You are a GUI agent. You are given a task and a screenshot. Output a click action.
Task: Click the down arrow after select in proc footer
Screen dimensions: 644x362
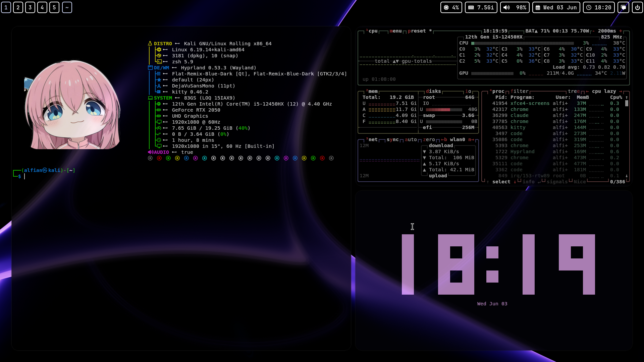(515, 182)
